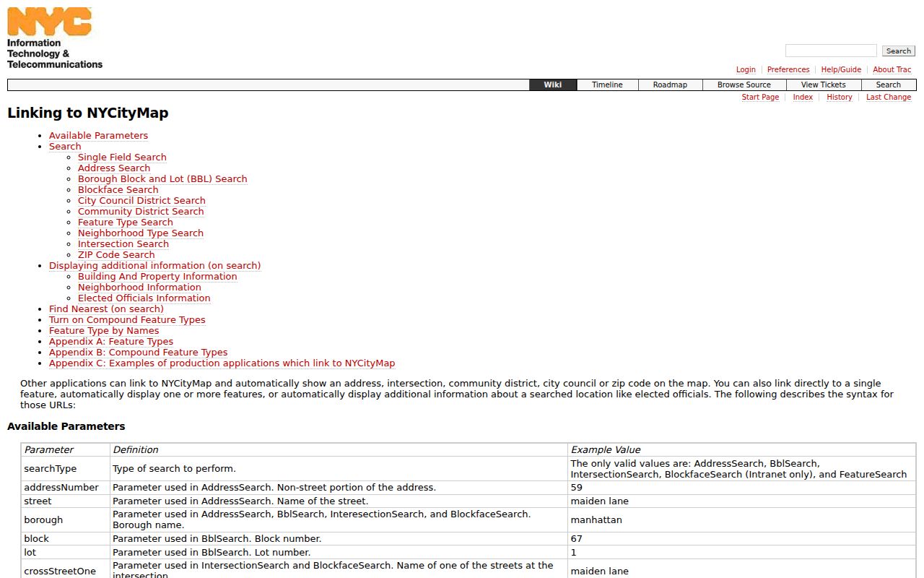Open Building And Property Information link

tap(157, 277)
